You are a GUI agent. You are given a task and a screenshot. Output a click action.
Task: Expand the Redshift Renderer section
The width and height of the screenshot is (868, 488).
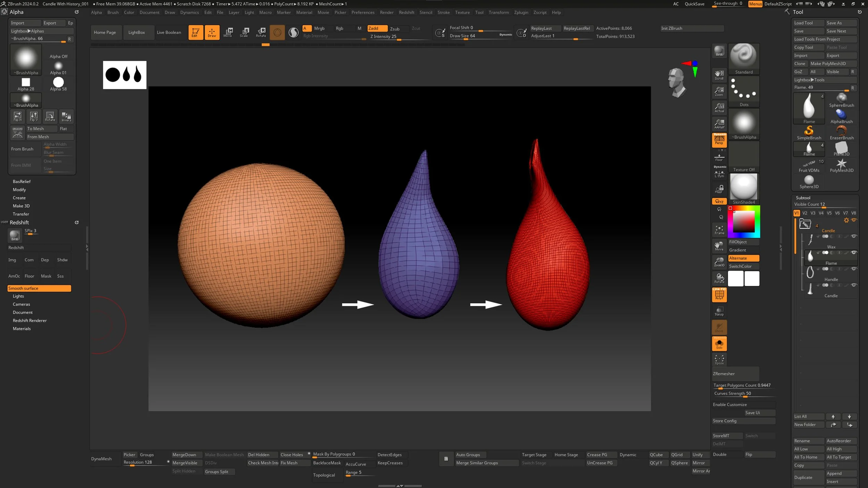[x=30, y=321]
